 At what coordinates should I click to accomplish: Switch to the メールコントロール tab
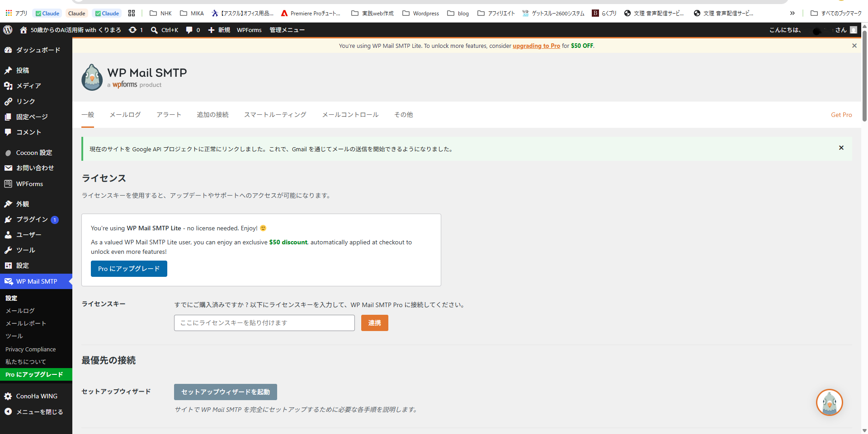click(350, 115)
